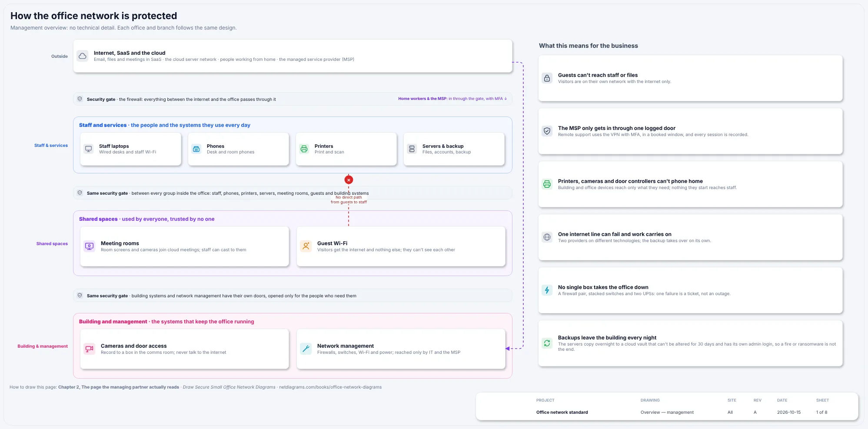The width and height of the screenshot is (868, 429).
Task: Click the Staff & services row label
Action: 51,146
